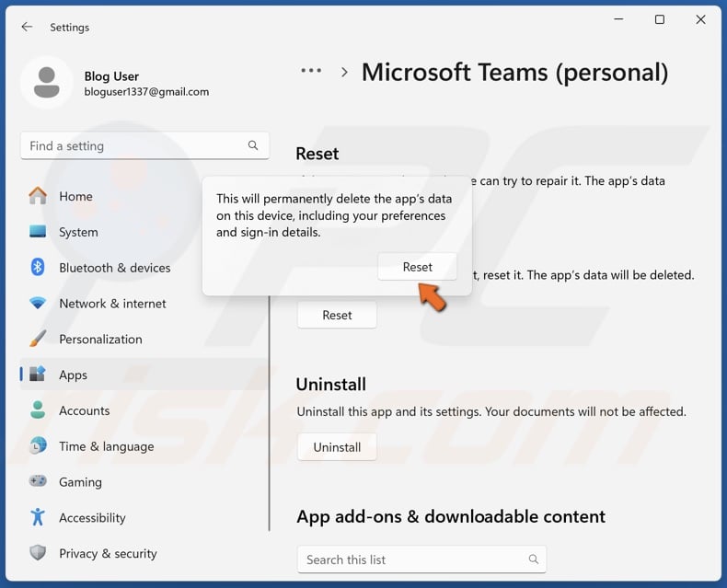Viewport: 727px width, 588px height.
Task: Click the Uninstall button
Action: tap(337, 447)
